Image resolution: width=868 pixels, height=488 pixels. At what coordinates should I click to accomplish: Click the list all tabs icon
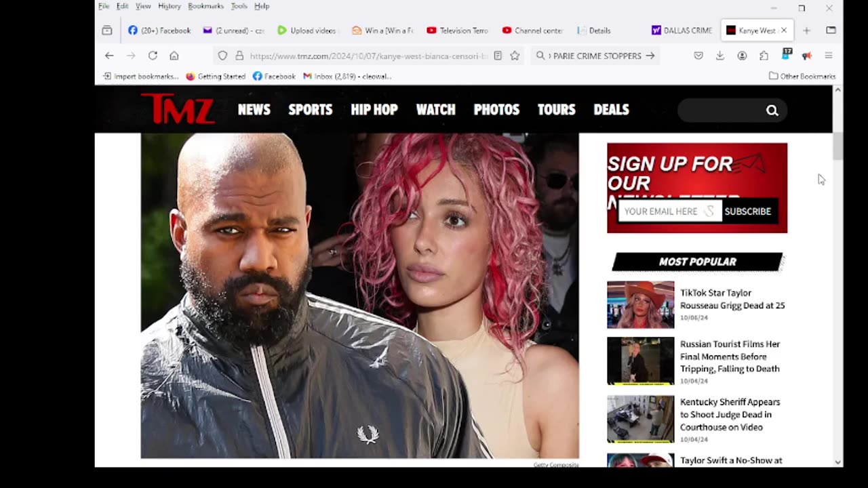[x=831, y=30]
